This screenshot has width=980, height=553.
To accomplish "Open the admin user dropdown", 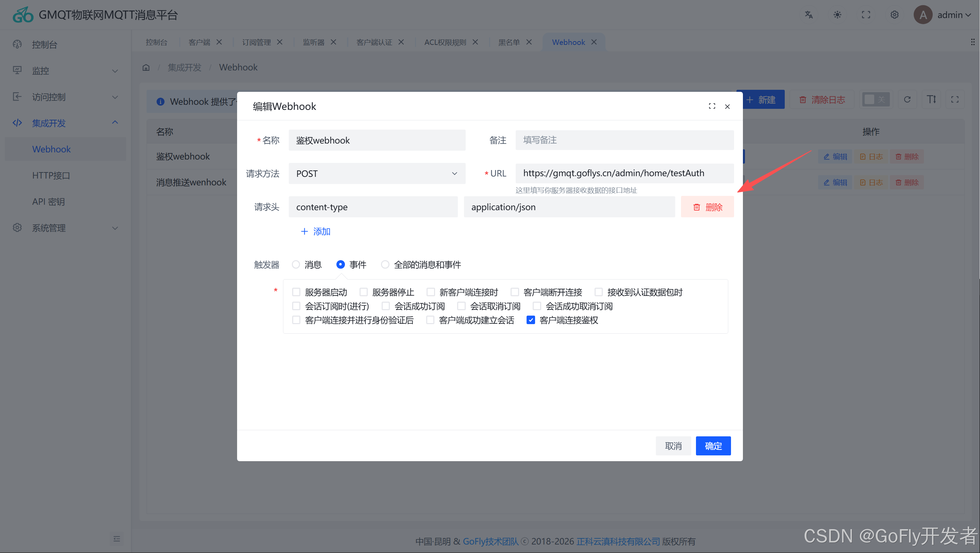I will 942,15.
